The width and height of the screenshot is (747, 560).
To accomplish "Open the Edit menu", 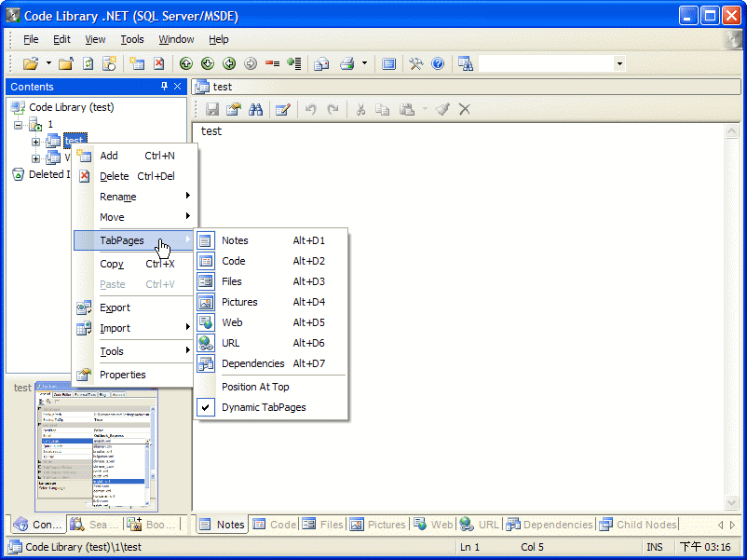I will point(61,39).
